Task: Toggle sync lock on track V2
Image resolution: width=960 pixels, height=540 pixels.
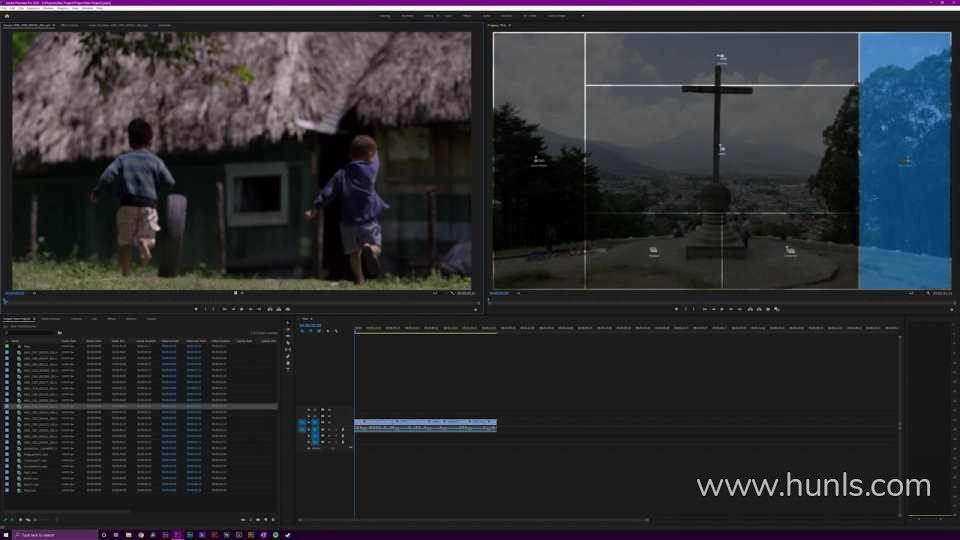Action: point(323,416)
